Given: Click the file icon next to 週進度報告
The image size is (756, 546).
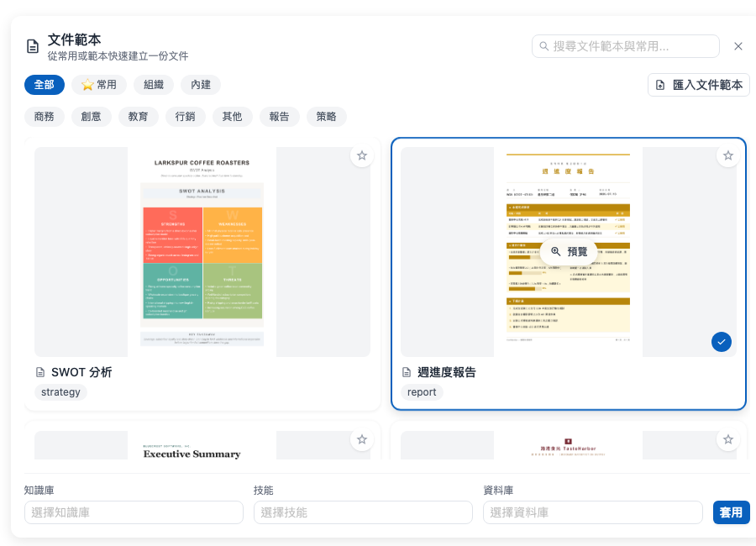Looking at the screenshot, I should pyautogui.click(x=407, y=372).
